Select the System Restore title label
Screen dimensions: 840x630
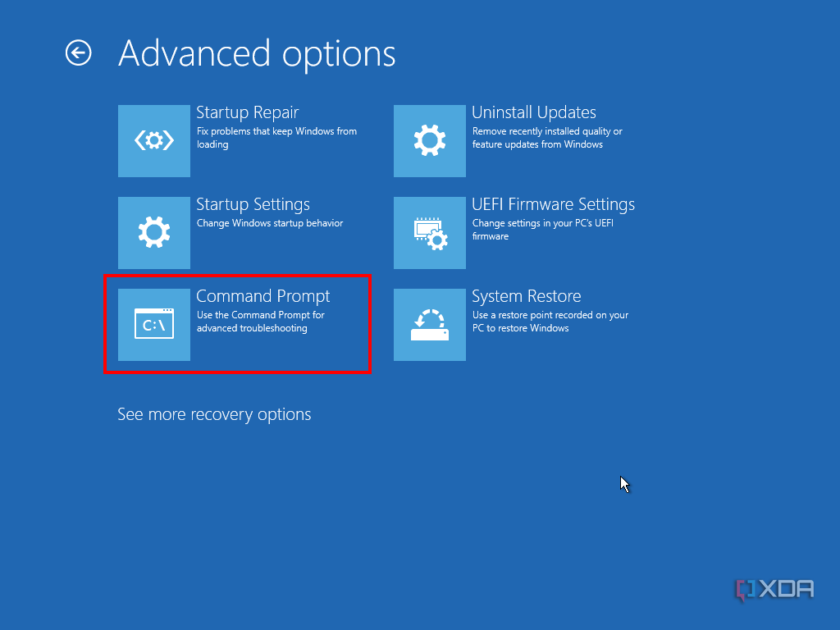tap(527, 296)
